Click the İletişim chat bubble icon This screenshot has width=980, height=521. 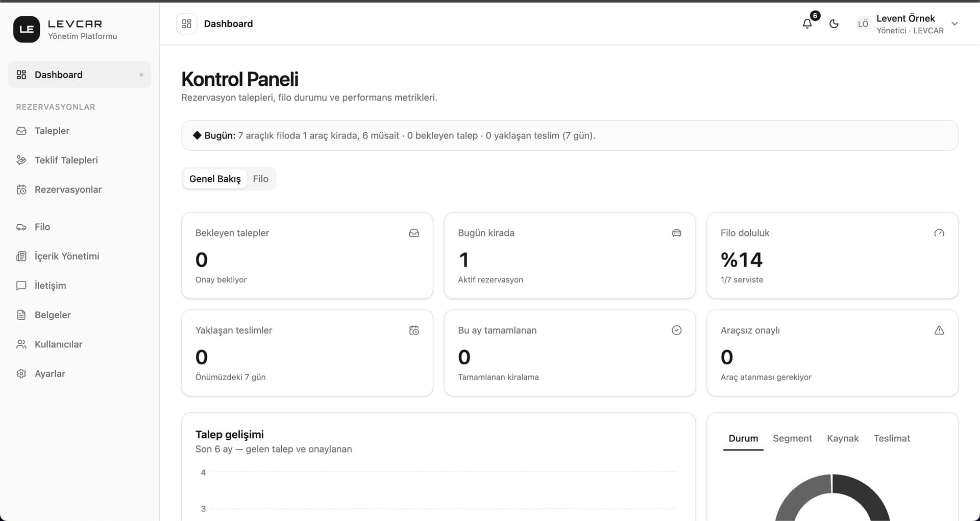click(21, 286)
